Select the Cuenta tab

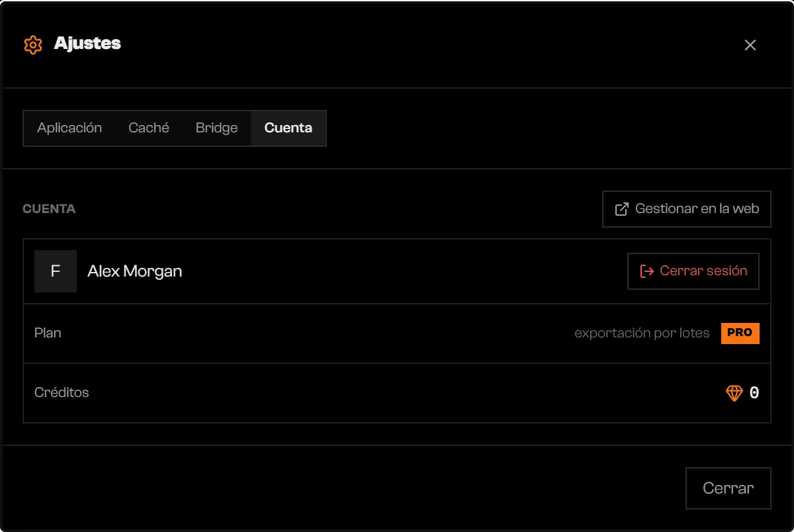click(288, 128)
